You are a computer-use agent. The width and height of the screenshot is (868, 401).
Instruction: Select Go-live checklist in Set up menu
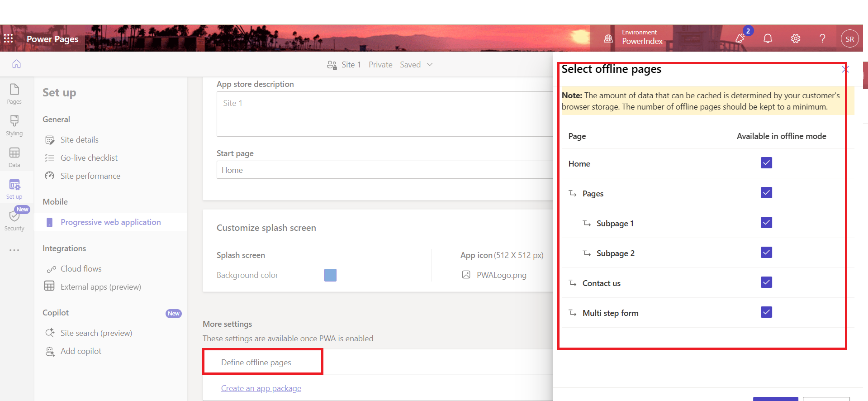tap(89, 158)
